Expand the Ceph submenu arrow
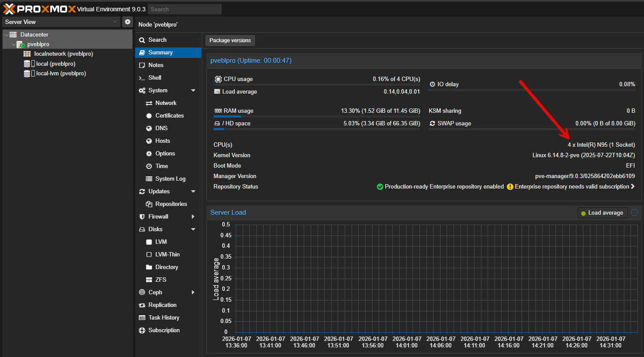Screen dimensions: 644x357 click(193, 293)
